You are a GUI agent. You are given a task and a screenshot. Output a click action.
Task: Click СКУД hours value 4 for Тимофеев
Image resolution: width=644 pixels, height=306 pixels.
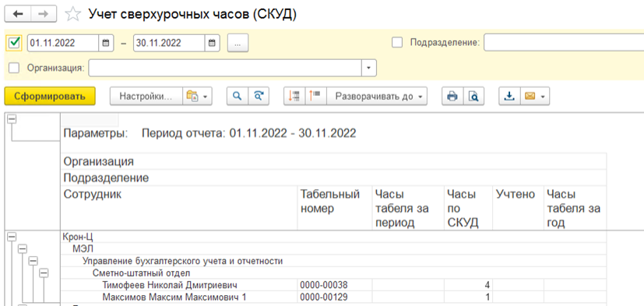tap(469, 285)
